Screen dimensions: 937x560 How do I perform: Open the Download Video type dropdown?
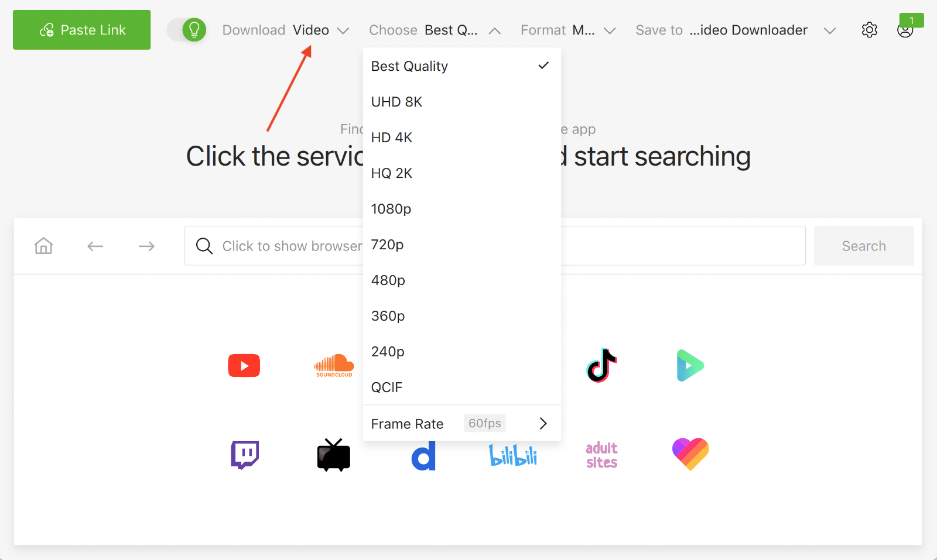tap(286, 30)
